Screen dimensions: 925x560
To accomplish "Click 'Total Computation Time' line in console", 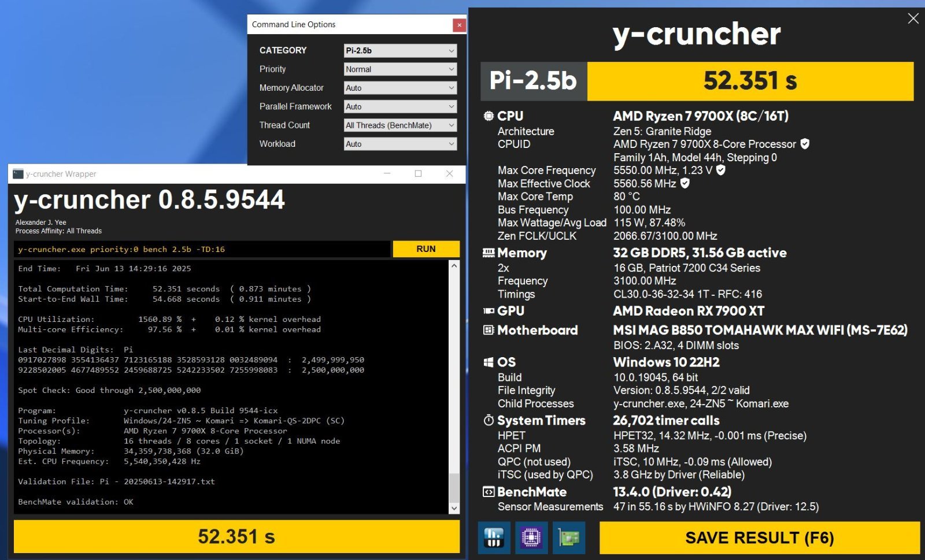I will click(x=164, y=289).
